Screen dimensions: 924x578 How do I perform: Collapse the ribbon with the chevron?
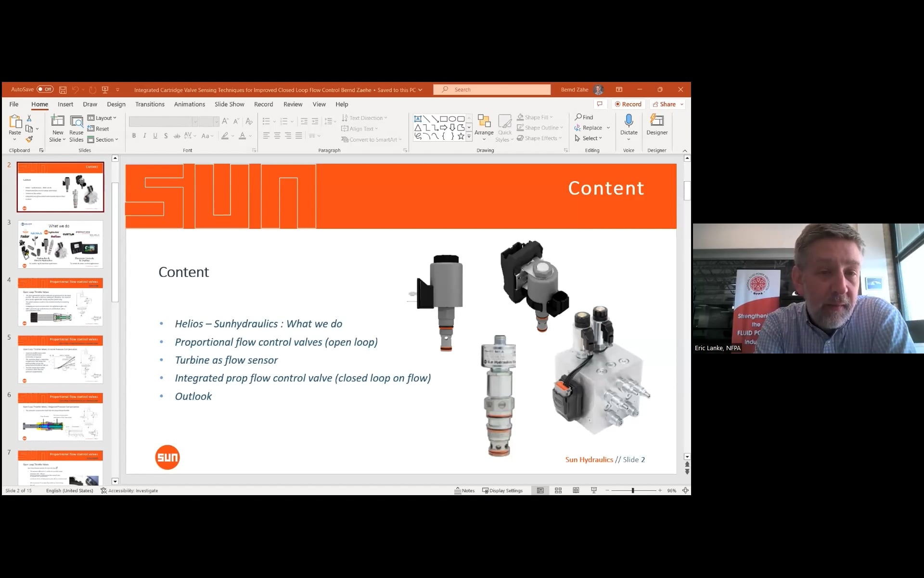(x=685, y=151)
